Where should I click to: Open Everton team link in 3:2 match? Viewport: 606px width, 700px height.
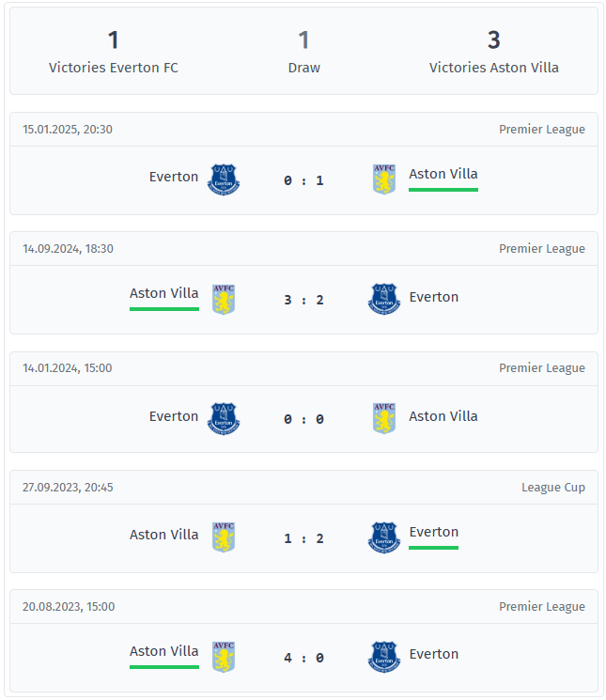pos(434,297)
